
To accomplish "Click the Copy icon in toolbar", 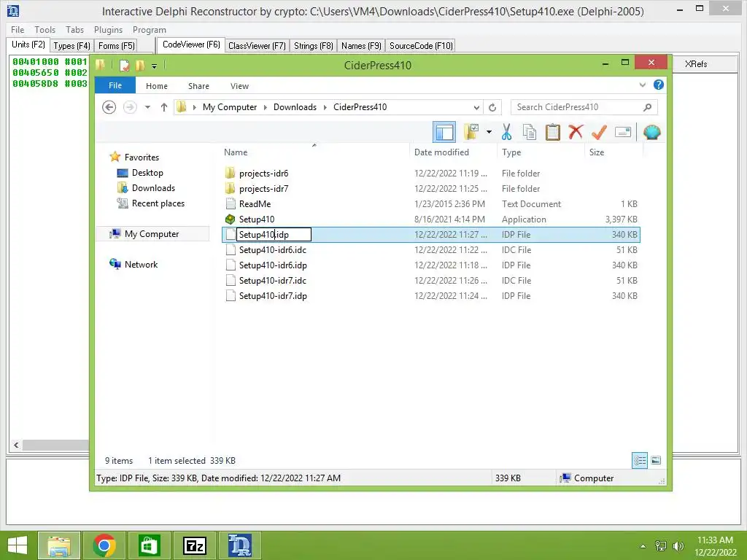I will pyautogui.click(x=530, y=132).
